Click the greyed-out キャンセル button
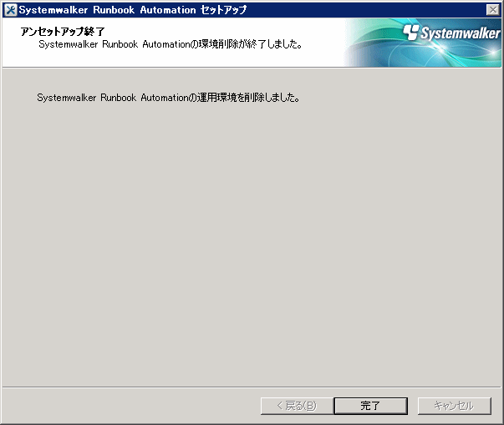Viewport: 504px width, 425px height. click(x=454, y=406)
